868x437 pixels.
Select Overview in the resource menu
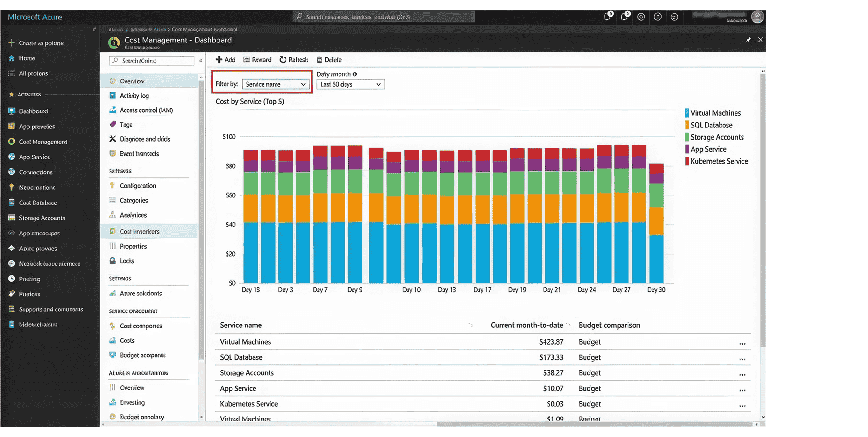click(133, 81)
